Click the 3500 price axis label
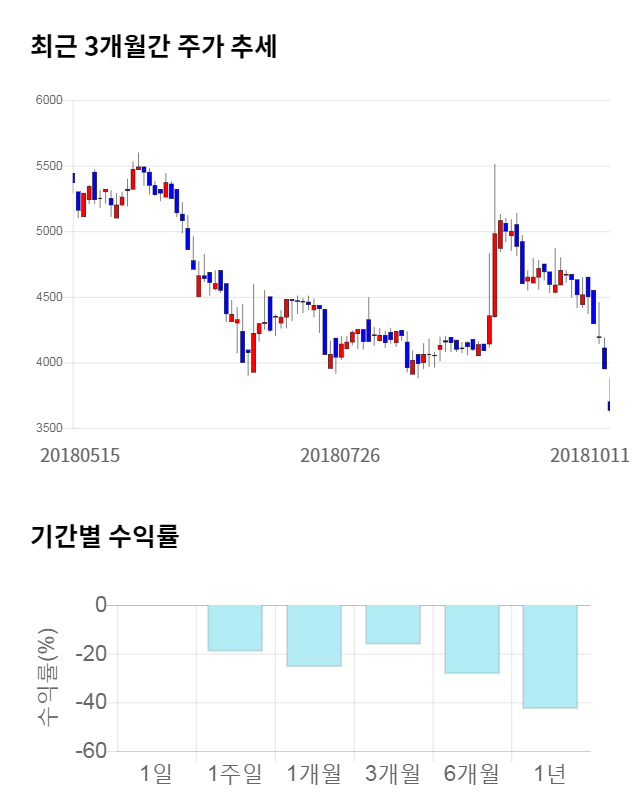The height and width of the screenshot is (810, 640). 48,428
